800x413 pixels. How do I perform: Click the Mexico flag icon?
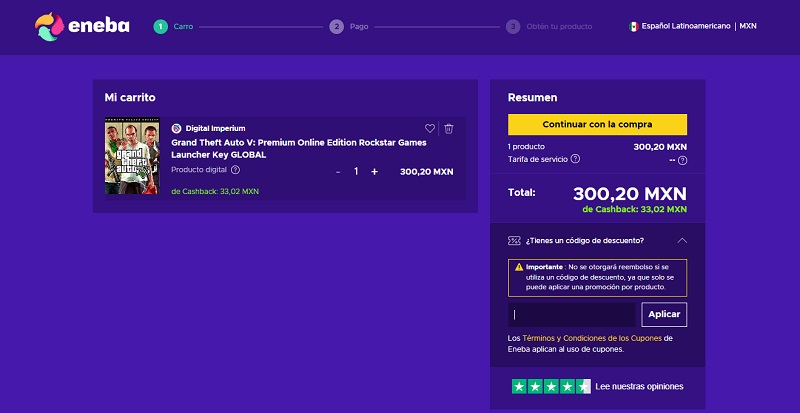tap(634, 27)
